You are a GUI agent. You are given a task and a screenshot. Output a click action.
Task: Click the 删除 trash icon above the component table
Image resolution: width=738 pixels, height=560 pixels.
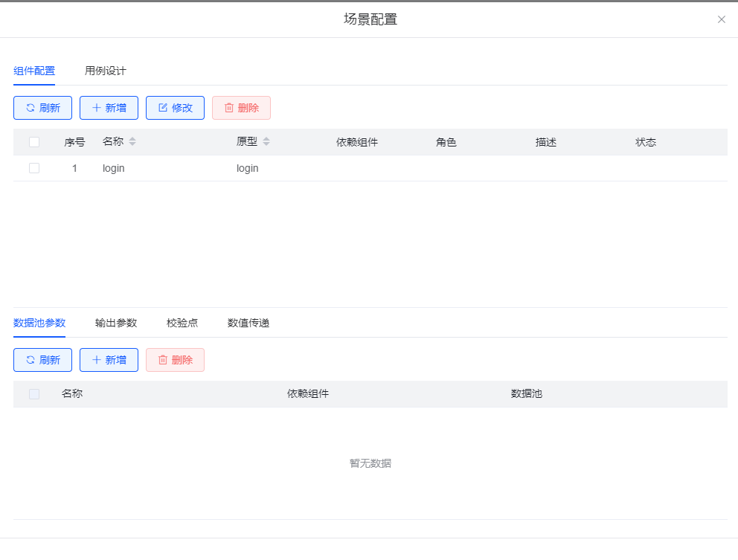tap(229, 108)
